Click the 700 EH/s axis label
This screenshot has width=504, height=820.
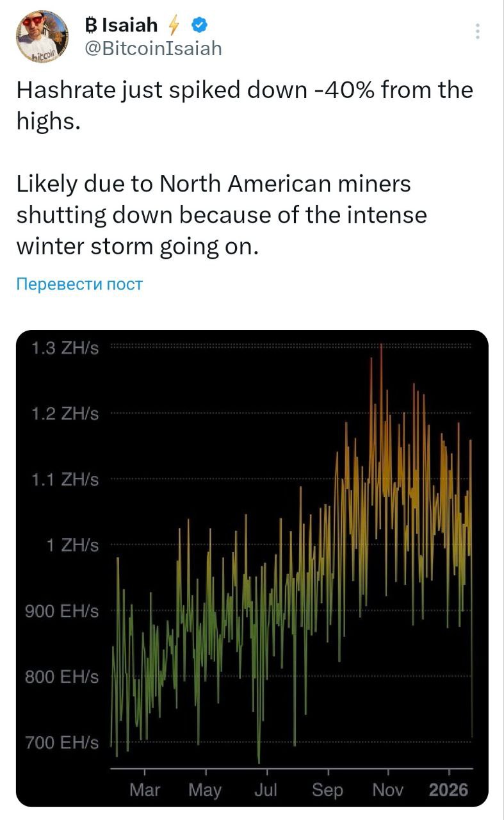click(61, 743)
